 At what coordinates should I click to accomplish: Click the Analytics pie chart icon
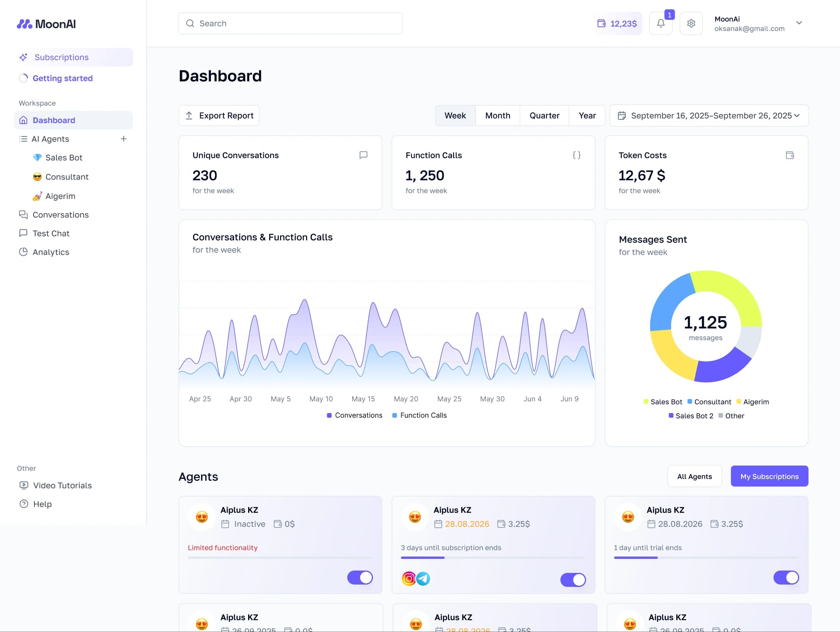[23, 252]
